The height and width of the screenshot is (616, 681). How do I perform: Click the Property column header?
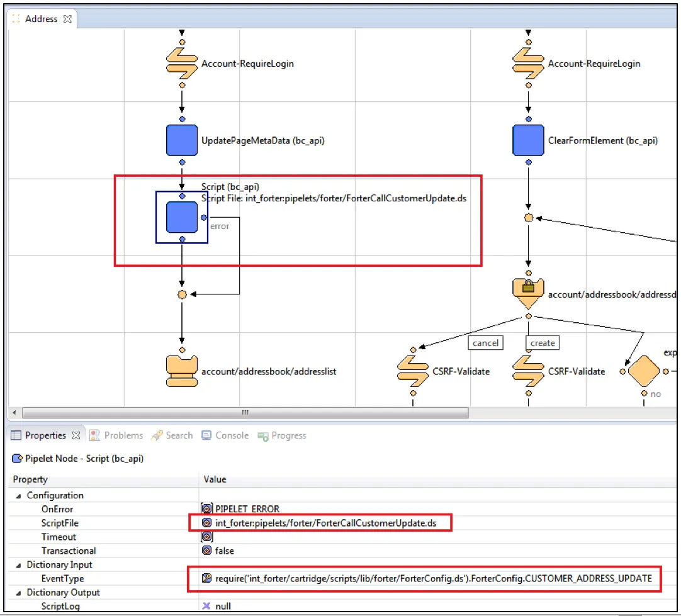pos(103,479)
